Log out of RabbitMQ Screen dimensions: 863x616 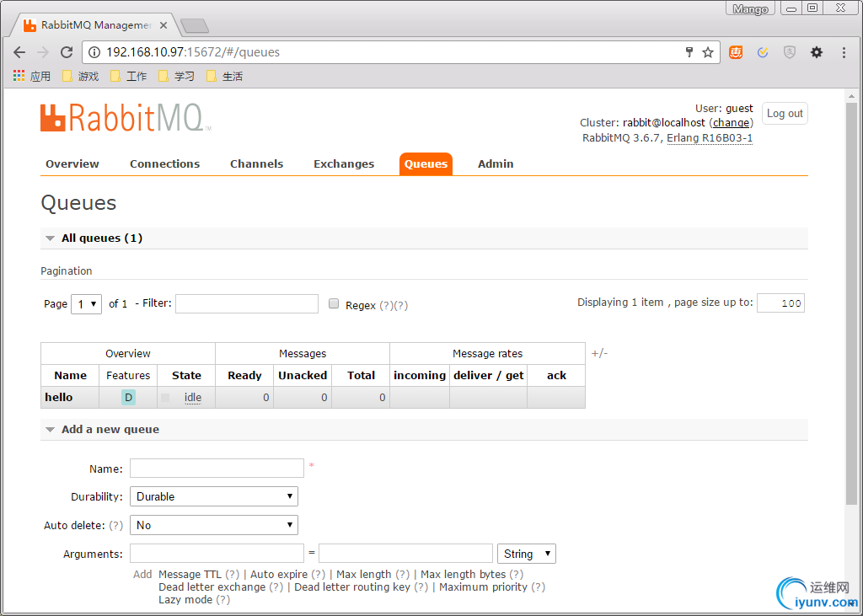(x=785, y=114)
